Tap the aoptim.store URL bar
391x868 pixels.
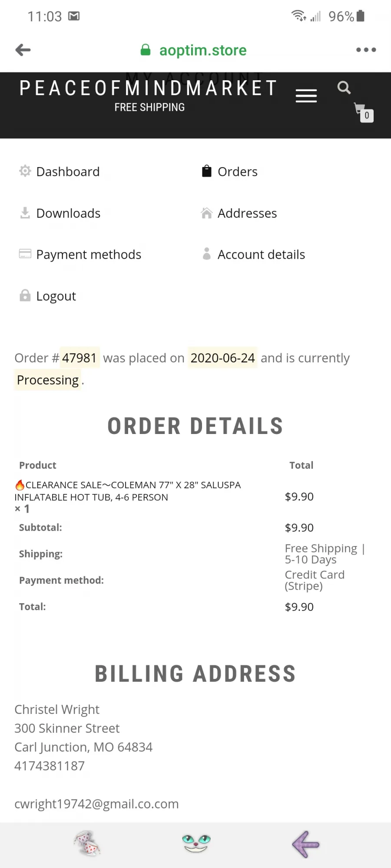tap(203, 50)
